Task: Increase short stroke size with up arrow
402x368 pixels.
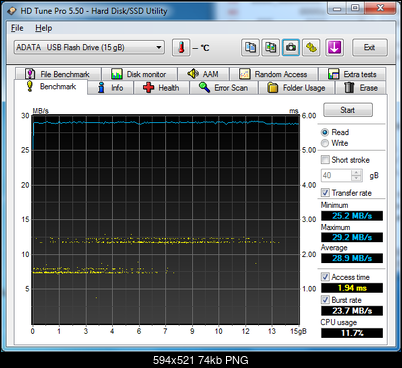Action: pyautogui.click(x=357, y=172)
